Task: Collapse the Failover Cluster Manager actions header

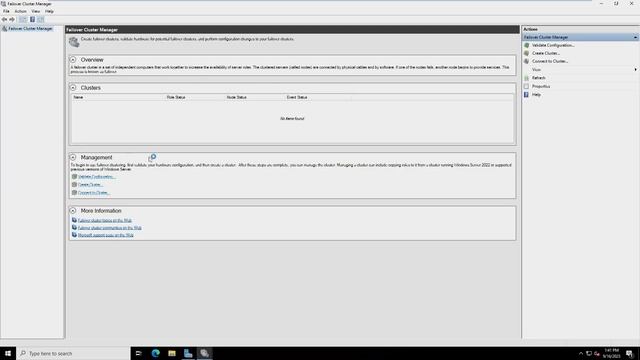Action: pos(635,37)
